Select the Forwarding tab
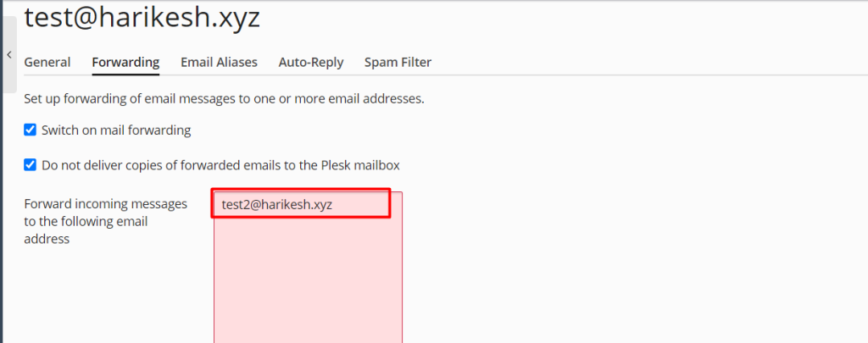Screen dimensions: 868x343 coord(125,62)
